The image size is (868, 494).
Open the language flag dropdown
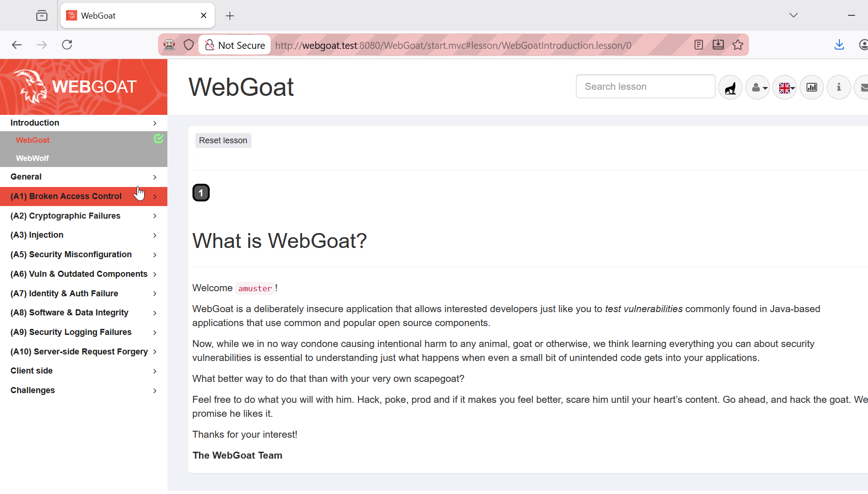[x=785, y=87]
